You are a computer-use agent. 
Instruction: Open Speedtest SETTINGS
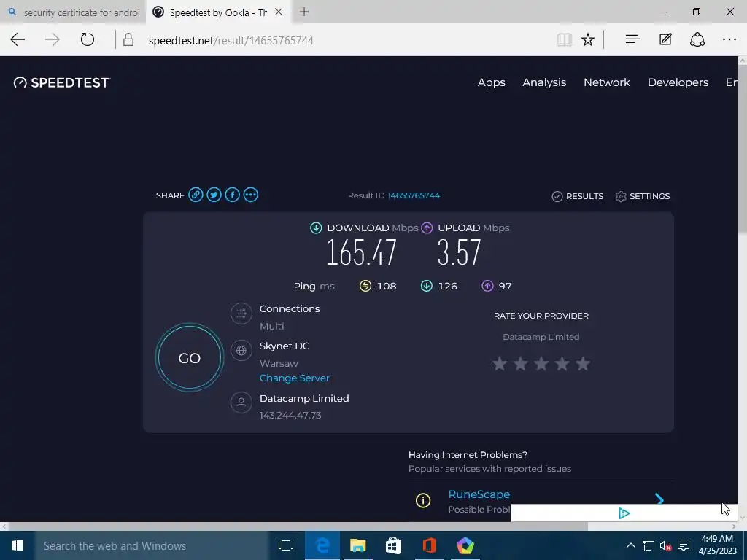pos(642,196)
